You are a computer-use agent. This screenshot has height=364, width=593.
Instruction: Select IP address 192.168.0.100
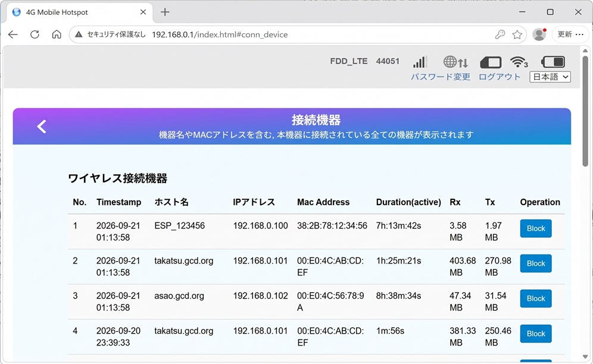coord(260,225)
